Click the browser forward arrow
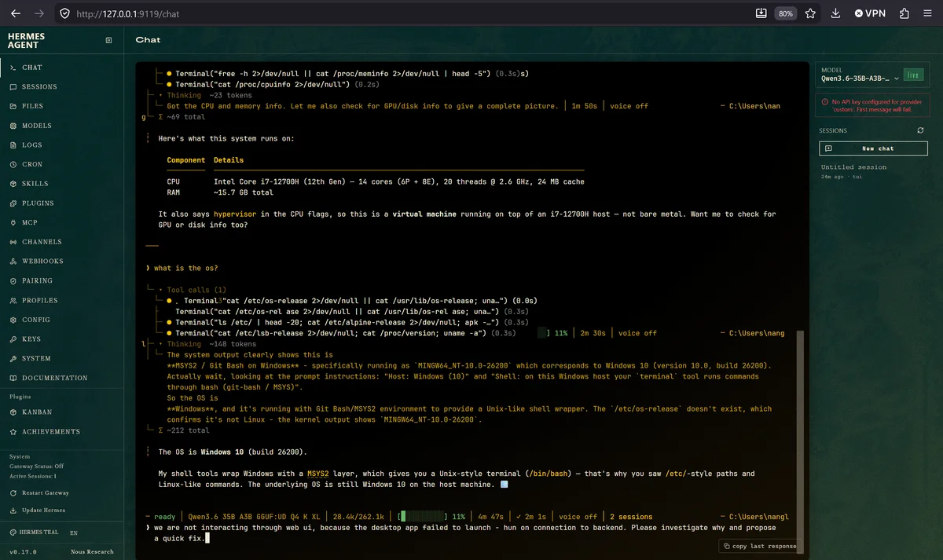The width and height of the screenshot is (943, 560). [39, 13]
